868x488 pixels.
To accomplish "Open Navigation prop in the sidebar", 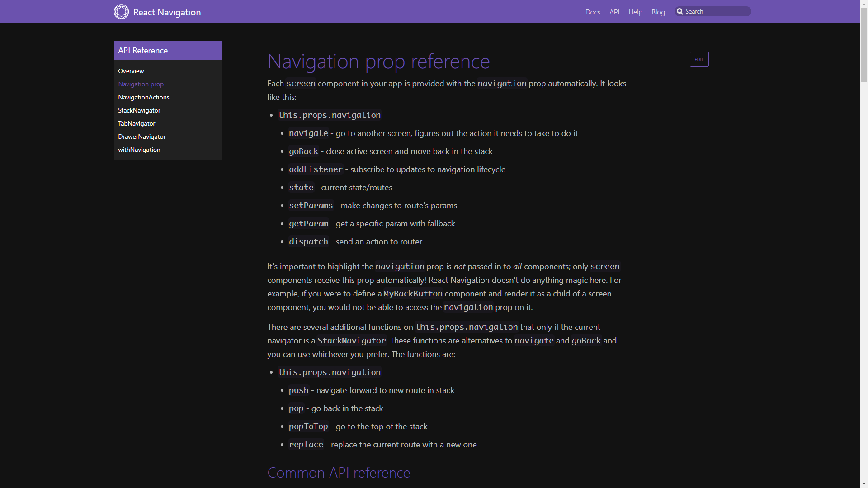I will (x=141, y=84).
